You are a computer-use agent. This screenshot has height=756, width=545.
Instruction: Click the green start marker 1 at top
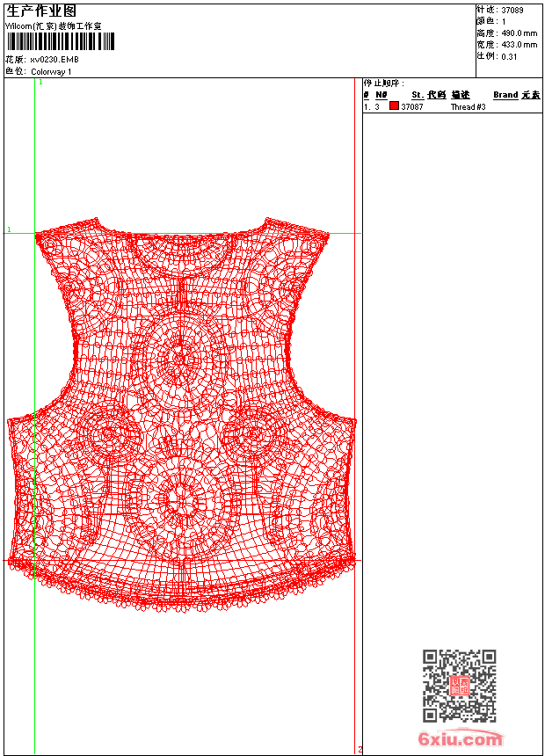(40, 82)
